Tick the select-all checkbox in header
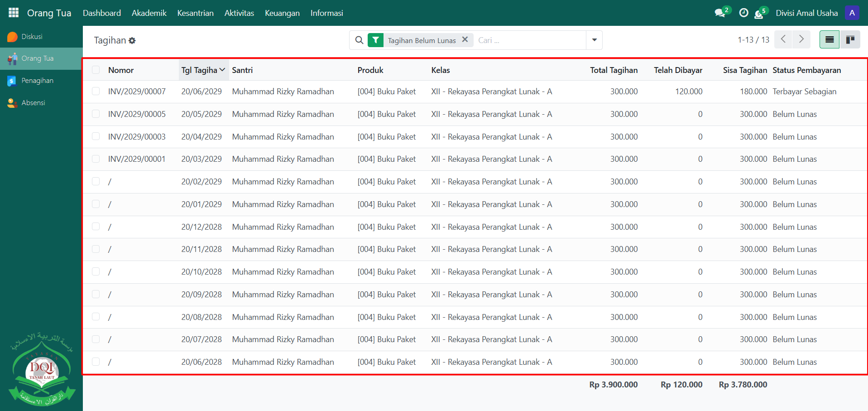868x411 pixels. pos(96,70)
